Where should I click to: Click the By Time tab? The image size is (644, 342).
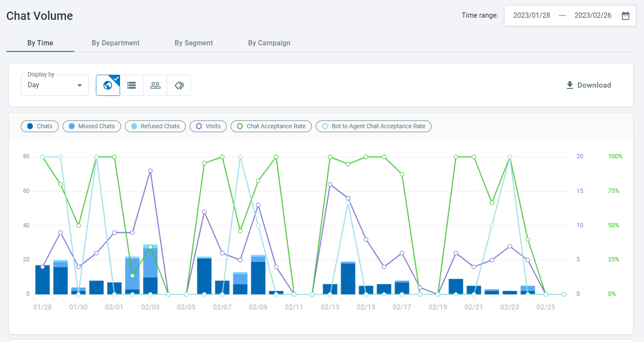click(x=40, y=43)
